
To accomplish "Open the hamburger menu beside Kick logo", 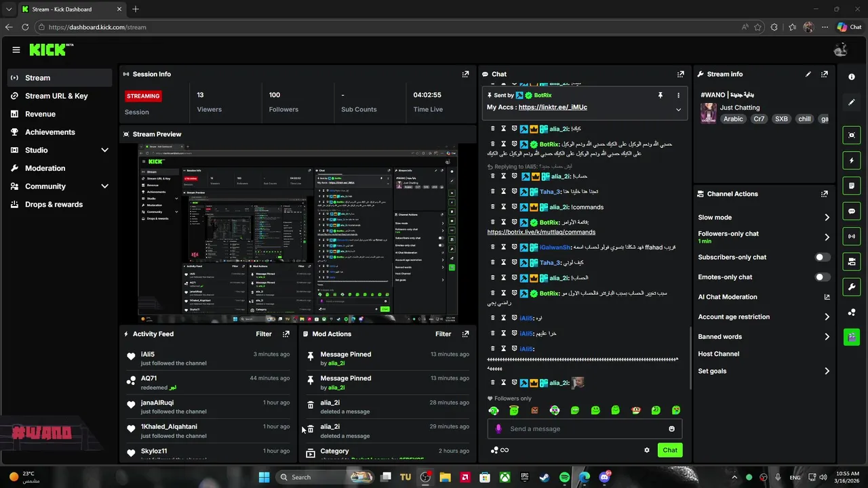I will [x=16, y=49].
